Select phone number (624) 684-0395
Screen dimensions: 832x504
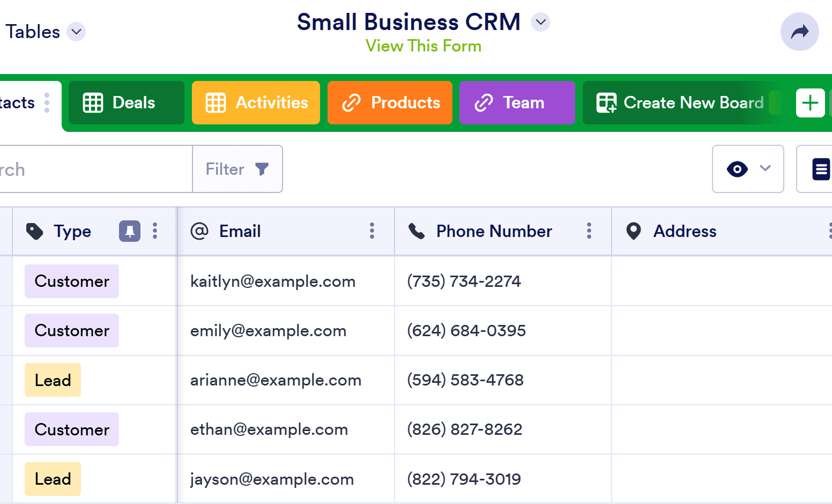pyautogui.click(x=466, y=330)
